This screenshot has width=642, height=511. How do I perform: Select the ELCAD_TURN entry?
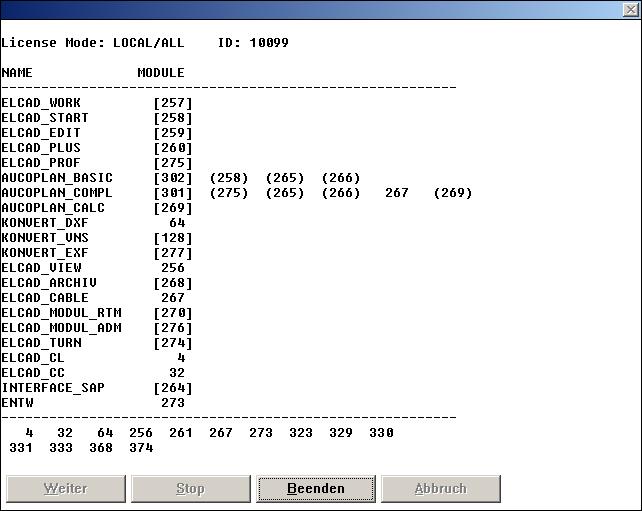coord(41,343)
